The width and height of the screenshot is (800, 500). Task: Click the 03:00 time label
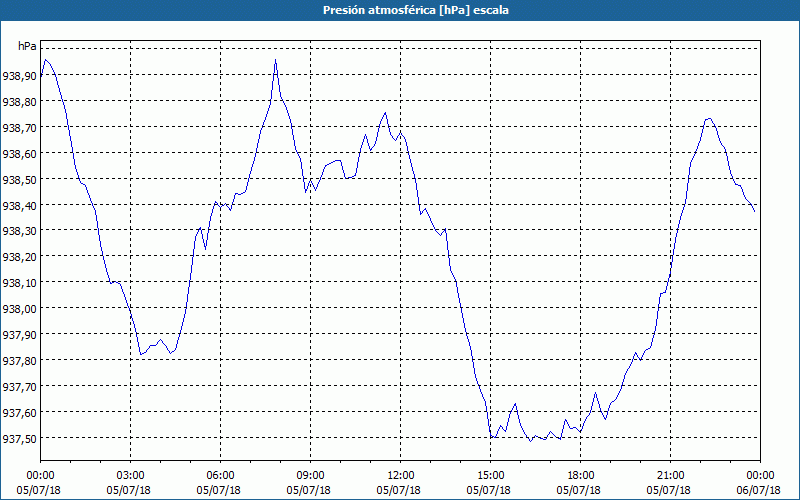pyautogui.click(x=130, y=476)
